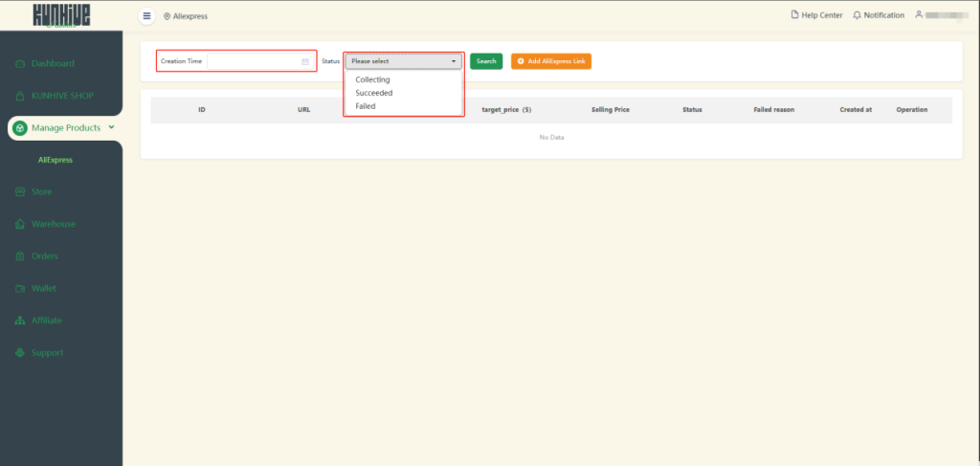Open Warehouse in the sidebar
The image size is (980, 466).
[54, 224]
